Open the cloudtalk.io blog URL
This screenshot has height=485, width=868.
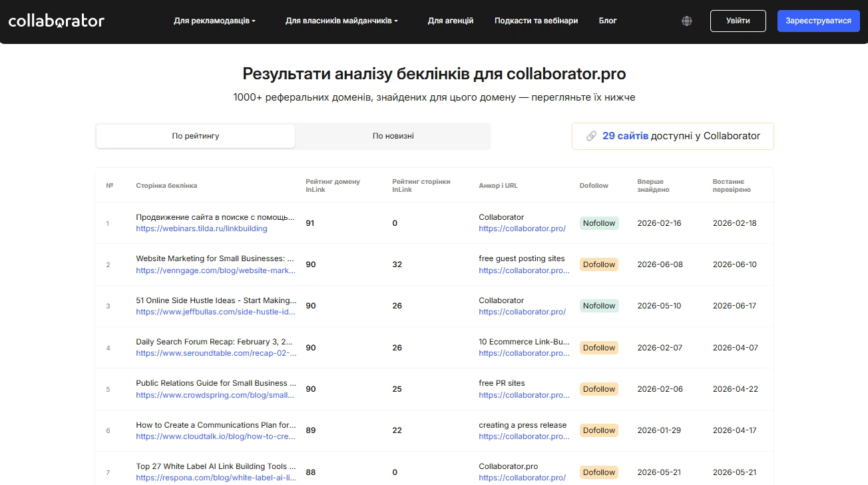[216, 436]
